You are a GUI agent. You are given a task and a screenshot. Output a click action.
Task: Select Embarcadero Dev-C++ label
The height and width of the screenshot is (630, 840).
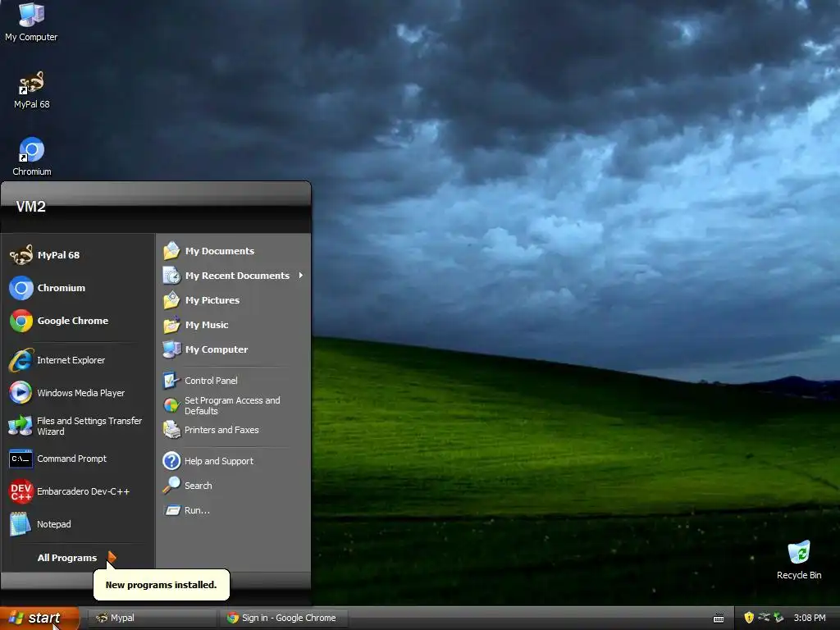coord(83,491)
